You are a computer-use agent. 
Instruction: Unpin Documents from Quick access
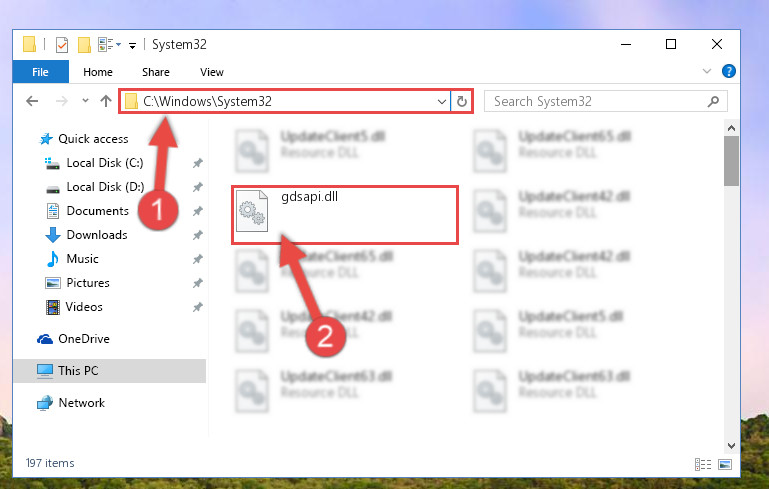tap(198, 211)
